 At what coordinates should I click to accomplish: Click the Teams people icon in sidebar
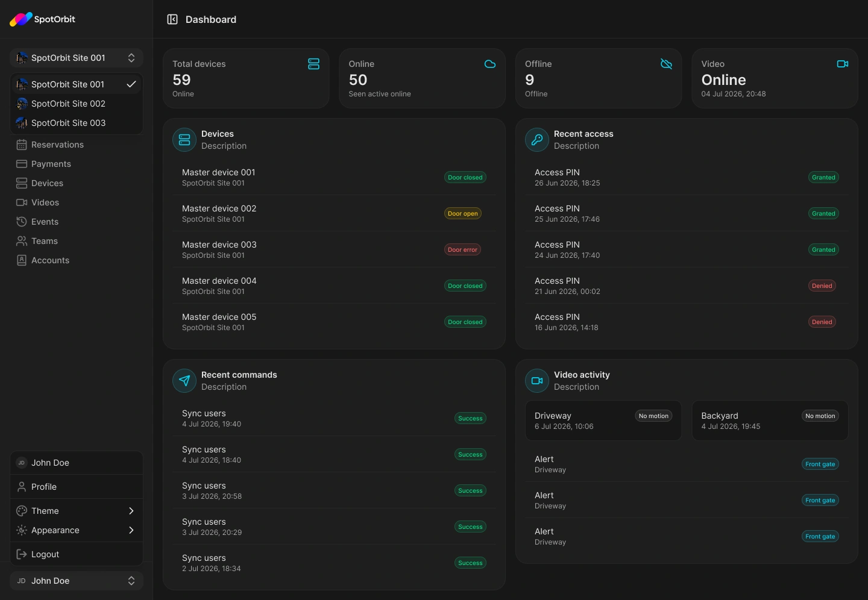pos(22,241)
